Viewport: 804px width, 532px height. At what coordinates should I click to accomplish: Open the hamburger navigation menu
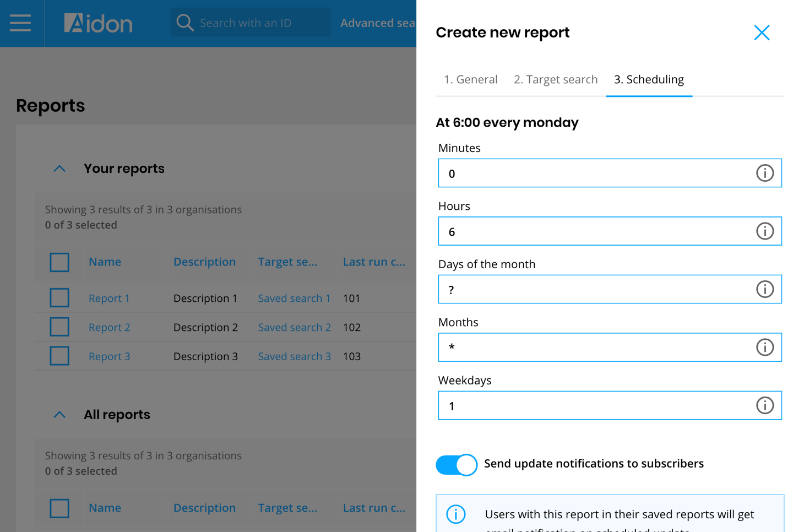(x=20, y=23)
